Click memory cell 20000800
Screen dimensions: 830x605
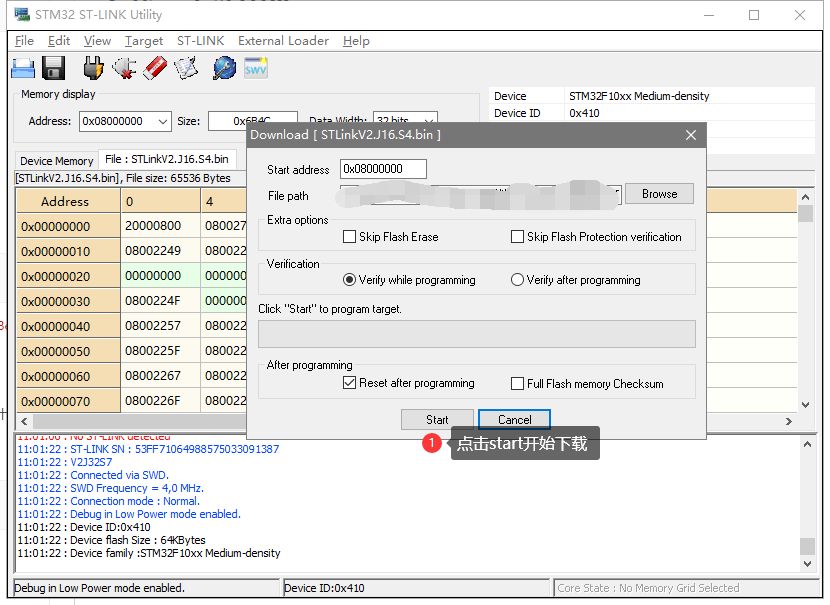point(160,226)
